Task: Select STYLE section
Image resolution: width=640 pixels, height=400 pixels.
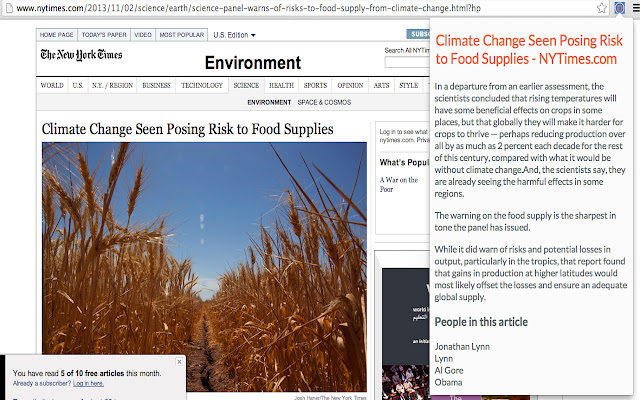Action: point(409,85)
